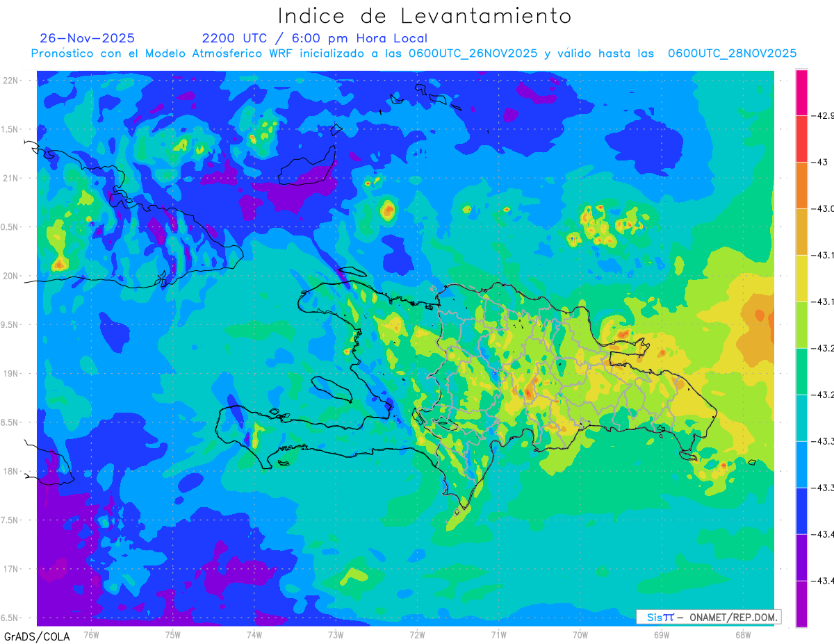This screenshot has width=834, height=644.
Task: Click the 'SisTT - ONAMET/REP.DOM.' label box
Action: click(708, 617)
